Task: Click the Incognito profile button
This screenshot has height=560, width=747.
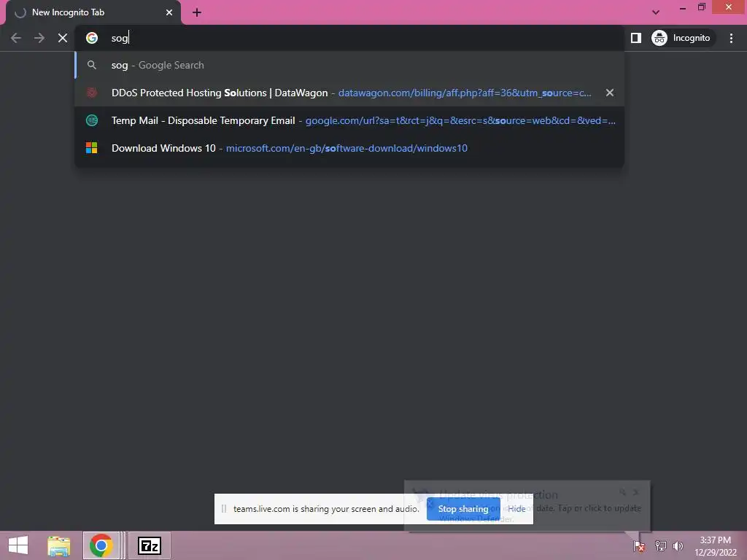Action: (x=682, y=38)
